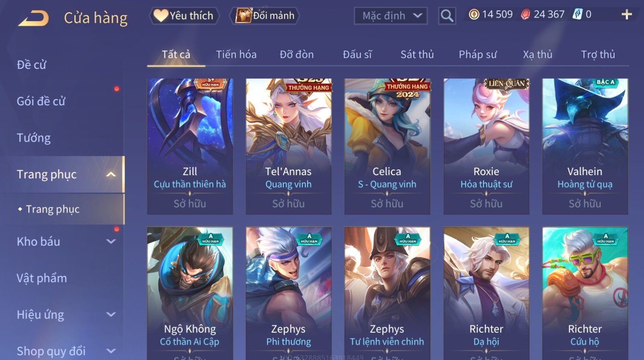The height and width of the screenshot is (360, 644).
Task: Tap the golden back arrow icon
Action: (33, 18)
